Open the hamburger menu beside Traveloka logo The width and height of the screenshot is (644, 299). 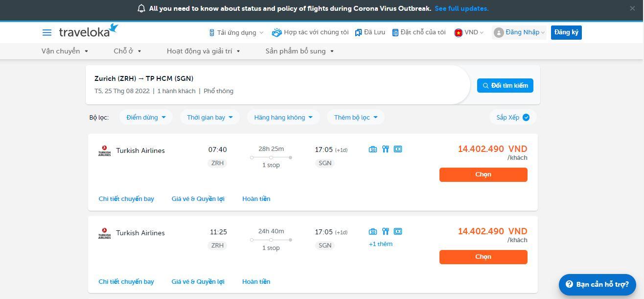point(47,32)
